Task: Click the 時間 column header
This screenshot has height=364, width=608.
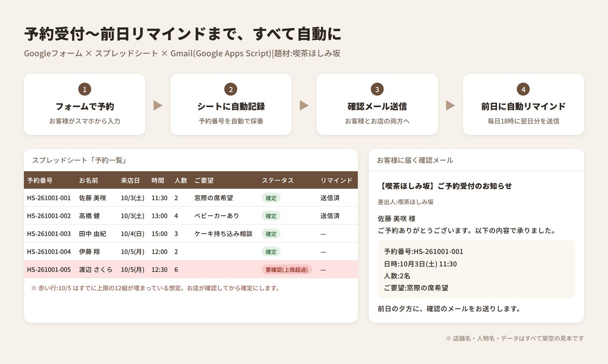Action: pos(158,180)
